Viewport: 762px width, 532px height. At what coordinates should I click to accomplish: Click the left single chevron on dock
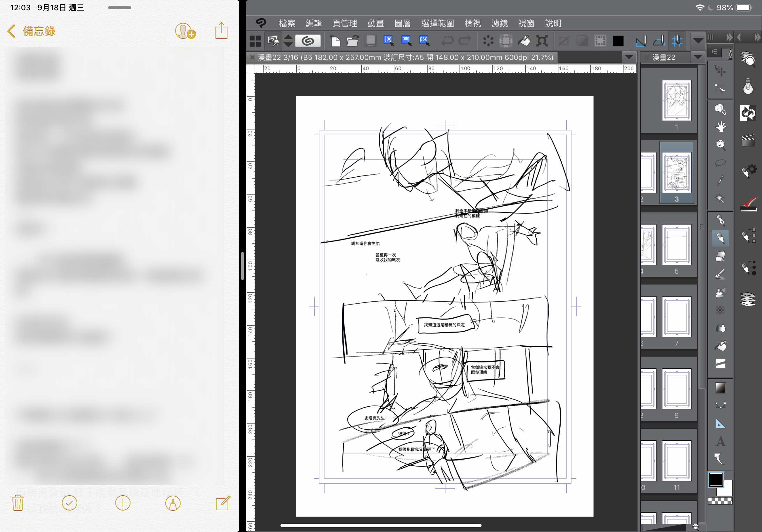[739, 37]
